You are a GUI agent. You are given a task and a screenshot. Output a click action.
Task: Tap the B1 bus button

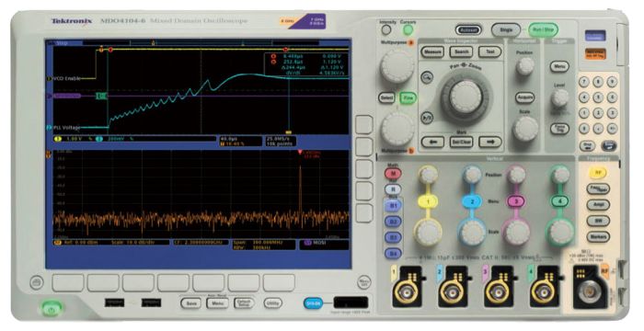point(393,206)
